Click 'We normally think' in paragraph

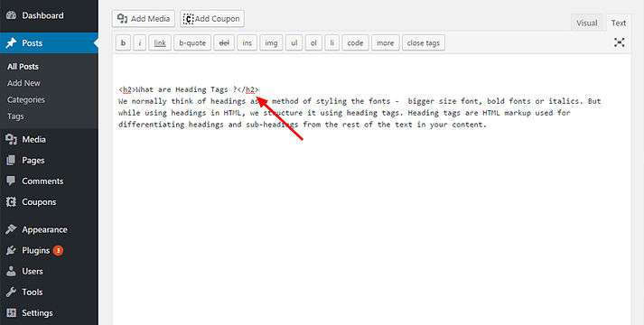tap(155, 101)
